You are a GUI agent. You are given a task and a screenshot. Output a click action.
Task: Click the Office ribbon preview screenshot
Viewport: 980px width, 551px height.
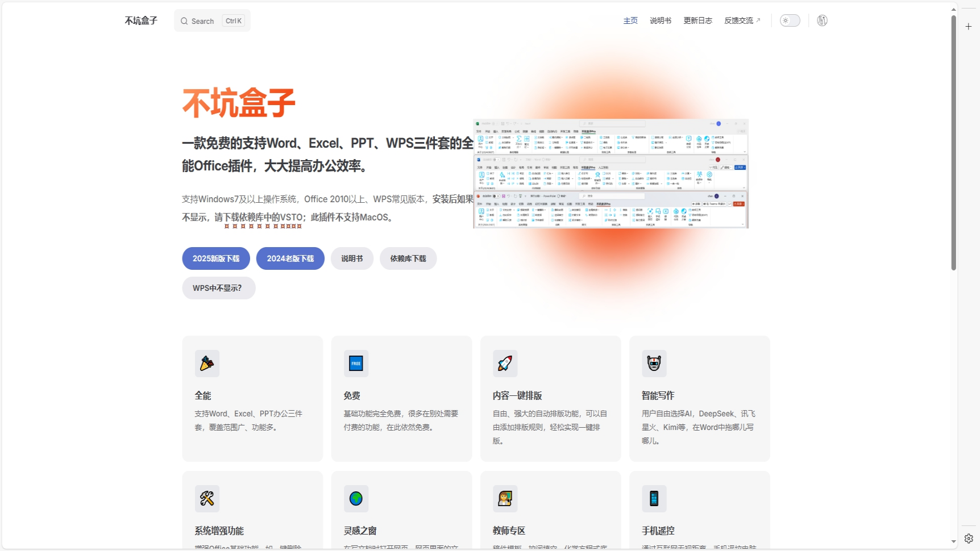(611, 173)
